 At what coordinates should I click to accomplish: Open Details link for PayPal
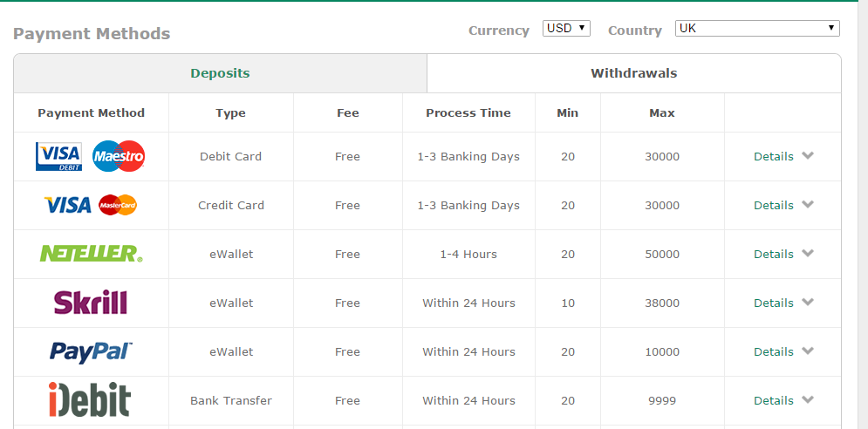click(x=774, y=351)
